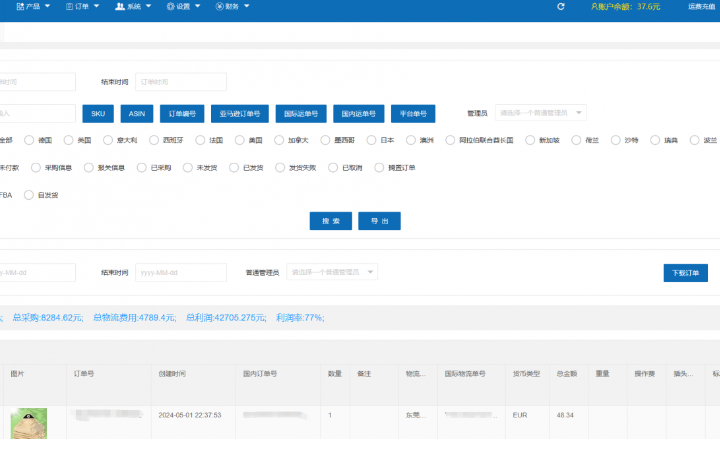Select the 发货失败 status radio

[280, 168]
